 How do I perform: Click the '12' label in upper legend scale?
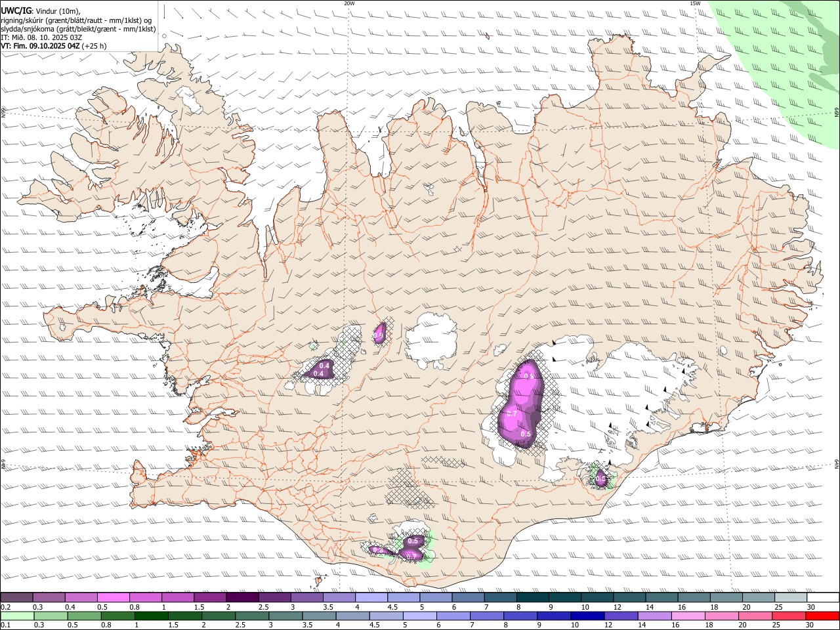pos(617,607)
